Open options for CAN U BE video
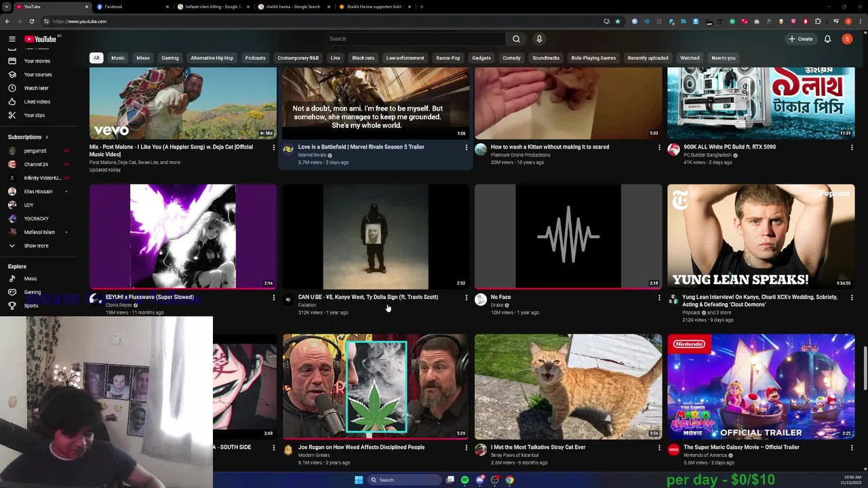This screenshot has height=488, width=868. point(466,298)
